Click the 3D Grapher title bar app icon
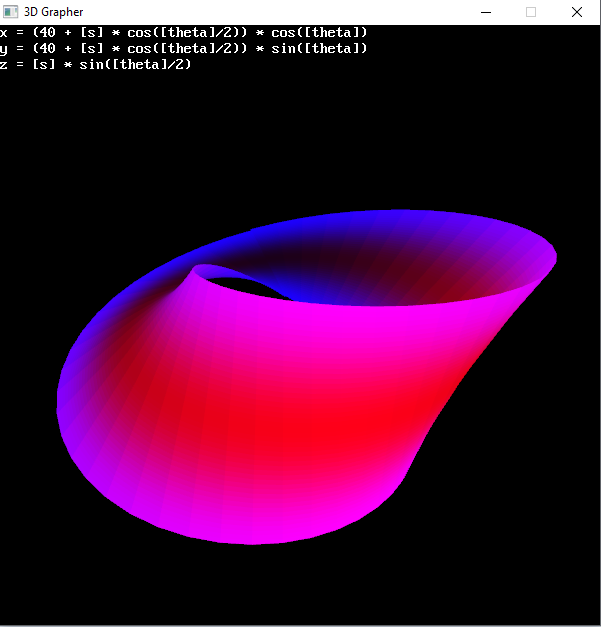 coord(10,12)
